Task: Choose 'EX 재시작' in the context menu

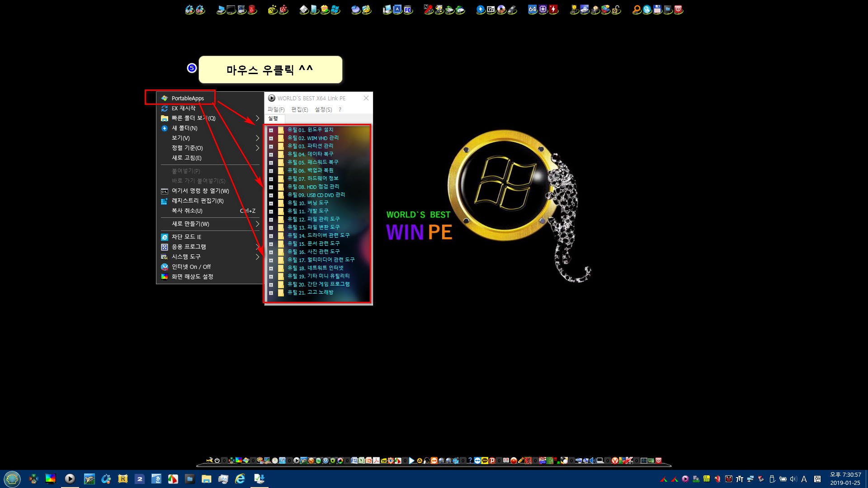Action: click(x=210, y=108)
